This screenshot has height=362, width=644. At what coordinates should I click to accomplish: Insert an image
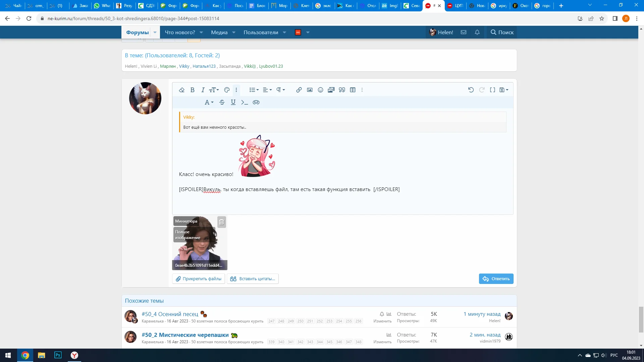click(310, 90)
